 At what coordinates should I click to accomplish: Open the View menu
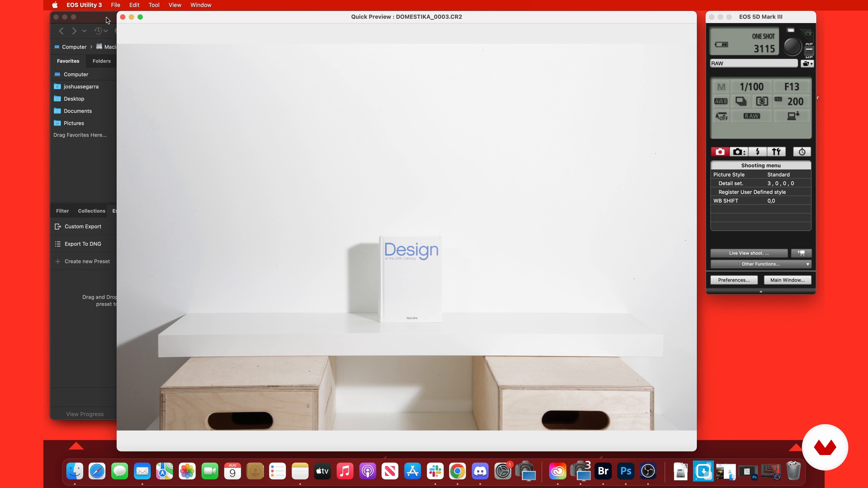click(175, 5)
